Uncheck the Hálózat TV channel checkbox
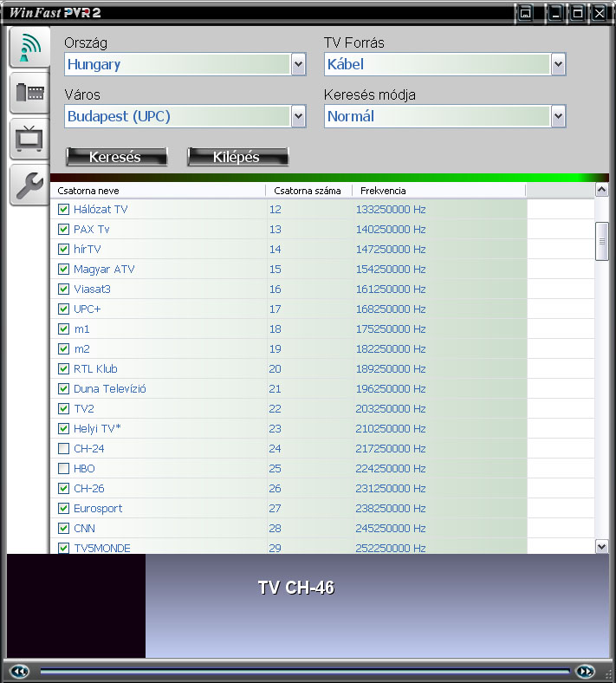616x683 pixels. (x=63, y=210)
